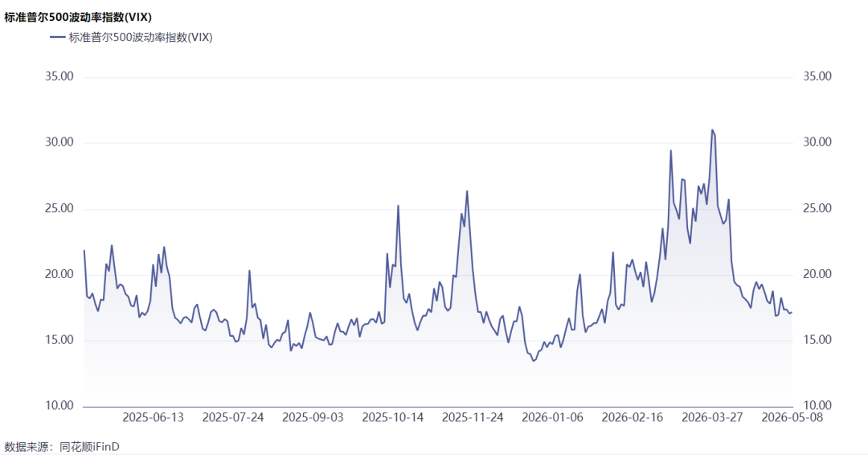Click the right axis 20.00 label
Viewport: 868px width, 455px height.
coord(817,274)
